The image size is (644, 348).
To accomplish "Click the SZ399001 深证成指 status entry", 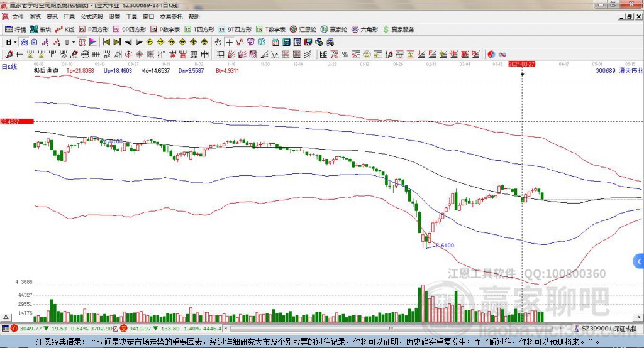I will (606, 329).
